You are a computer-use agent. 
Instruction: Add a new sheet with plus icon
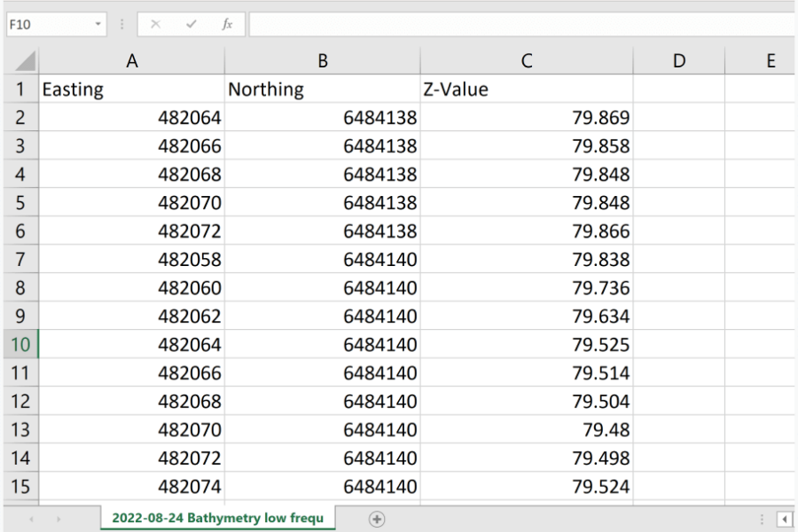click(x=377, y=519)
